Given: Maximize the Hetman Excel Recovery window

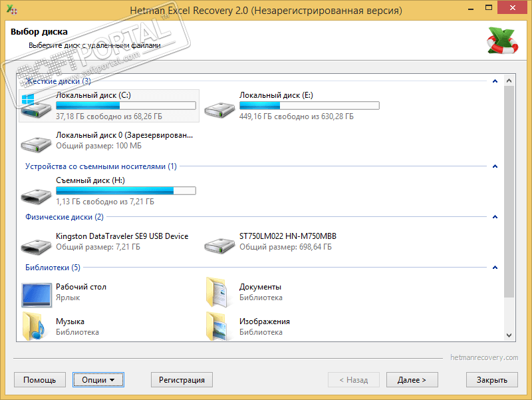Looking at the screenshot, I should coord(489,8).
